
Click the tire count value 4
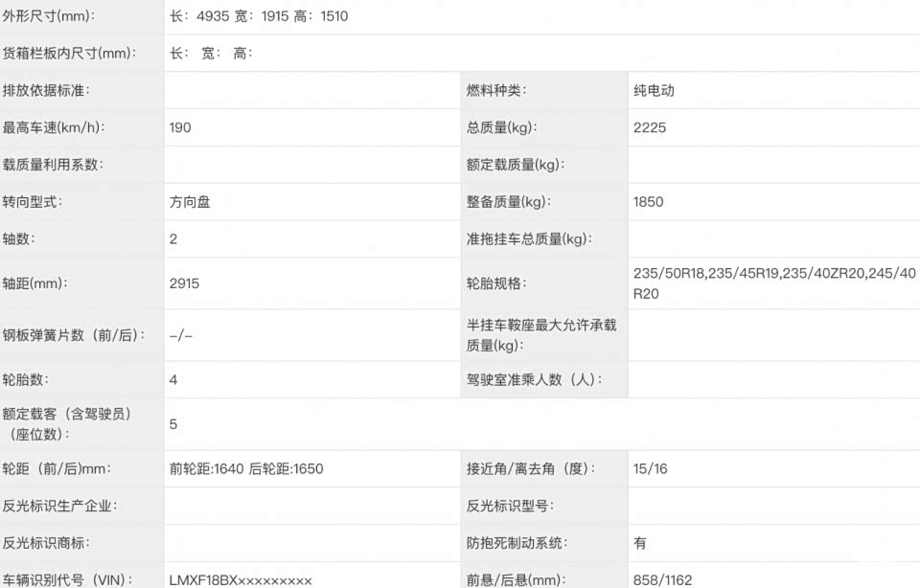click(173, 380)
